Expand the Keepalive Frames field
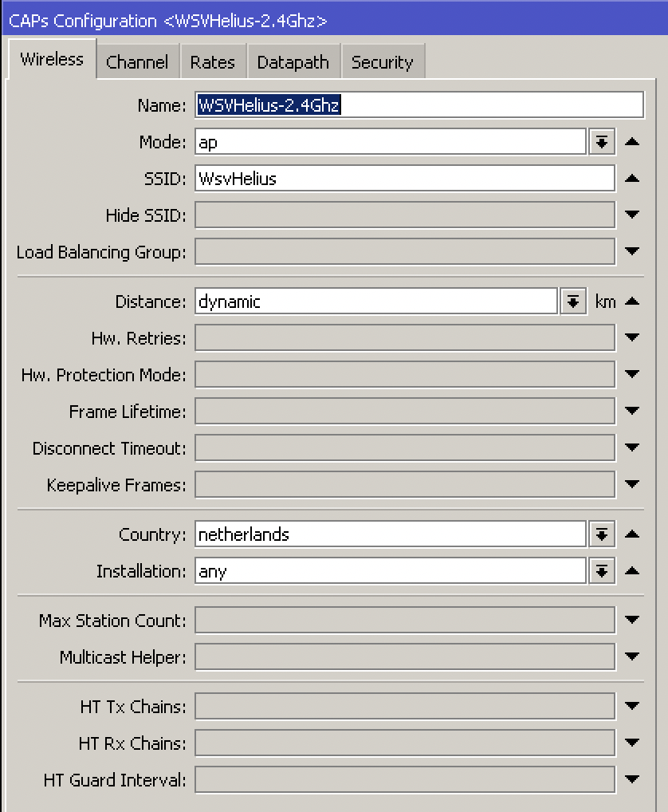The image size is (668, 812). (x=631, y=484)
